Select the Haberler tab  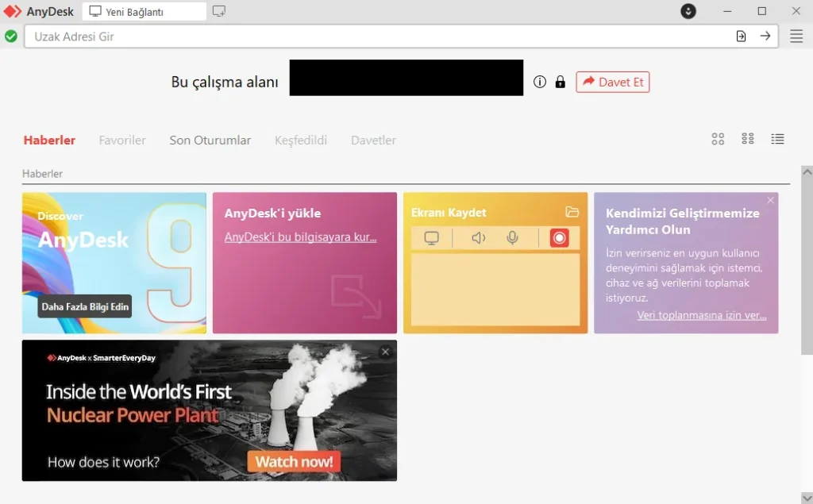point(49,140)
